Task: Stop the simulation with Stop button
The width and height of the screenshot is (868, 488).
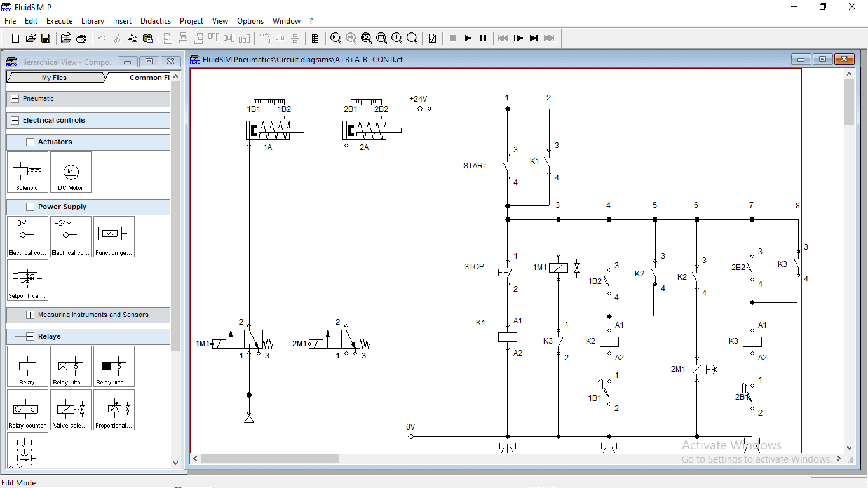Action: click(x=452, y=38)
